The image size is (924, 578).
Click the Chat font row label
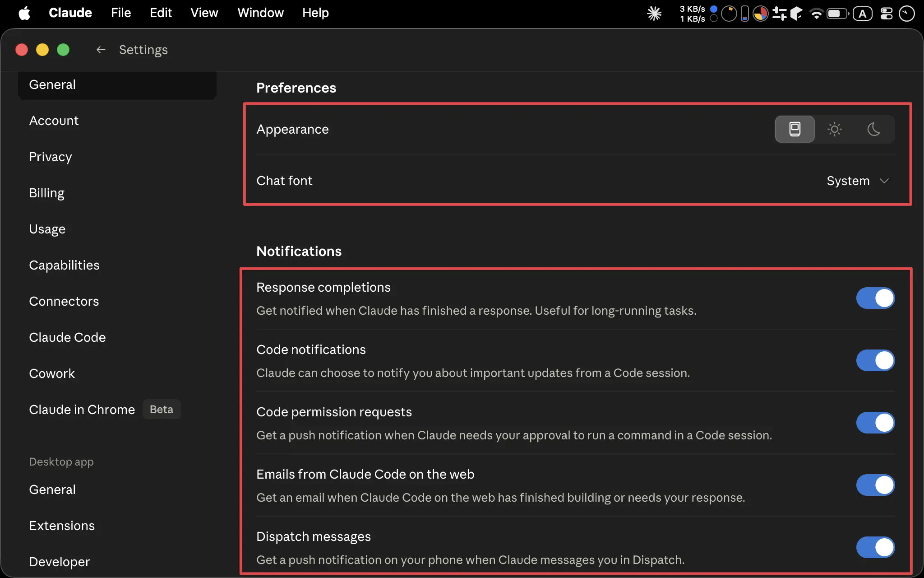click(x=284, y=181)
